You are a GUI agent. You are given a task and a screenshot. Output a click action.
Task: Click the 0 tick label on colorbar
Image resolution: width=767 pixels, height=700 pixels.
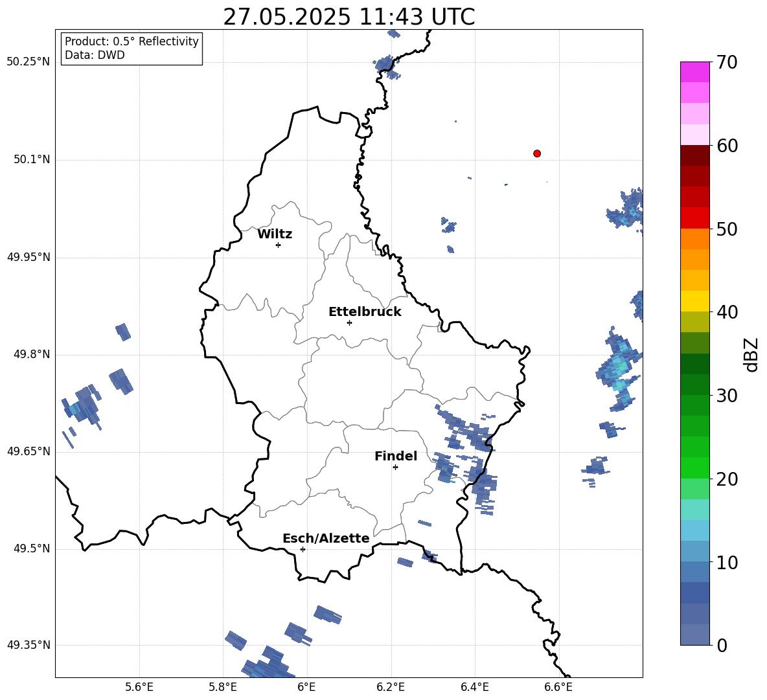click(x=722, y=646)
